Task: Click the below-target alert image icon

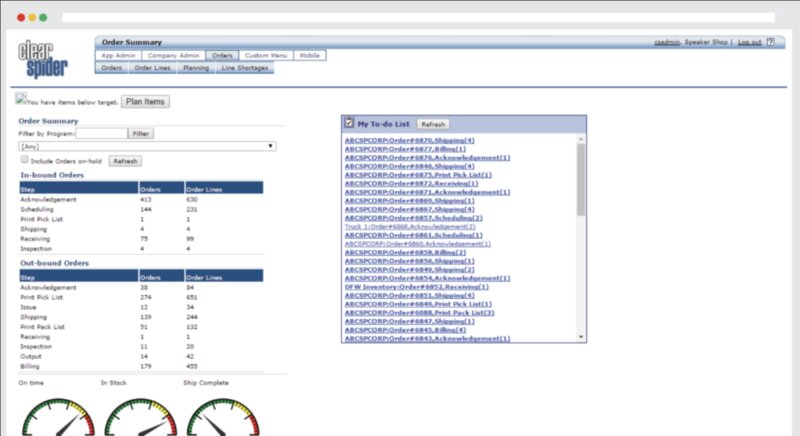Action: [21, 99]
